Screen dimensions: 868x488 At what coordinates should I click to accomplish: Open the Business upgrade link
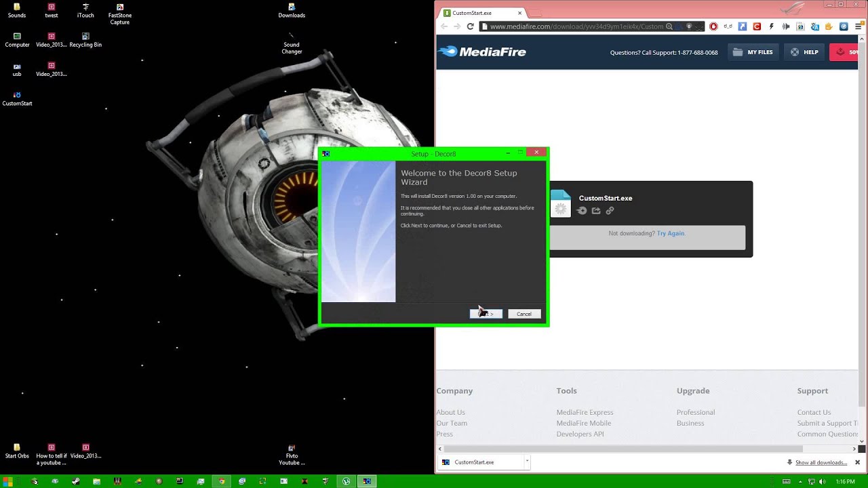tap(690, 423)
